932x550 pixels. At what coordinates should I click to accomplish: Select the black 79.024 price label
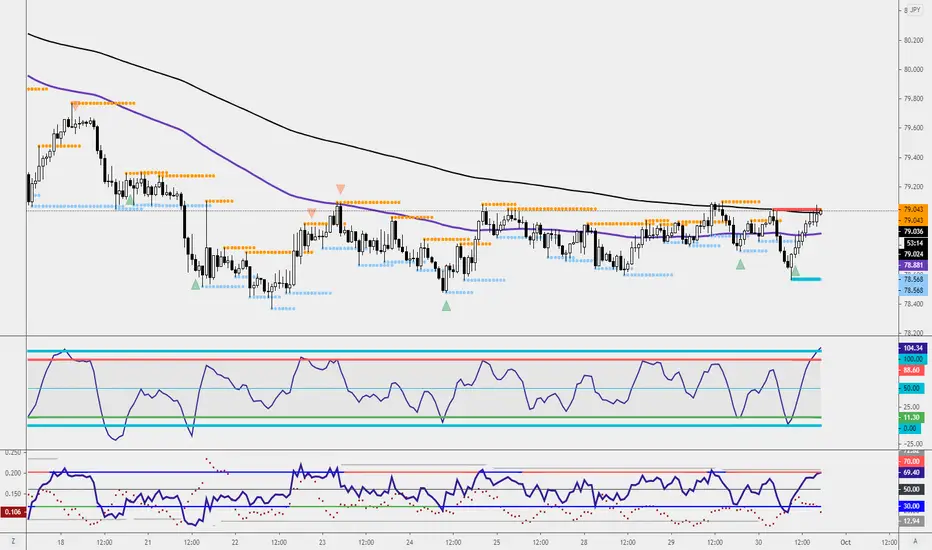point(913,254)
